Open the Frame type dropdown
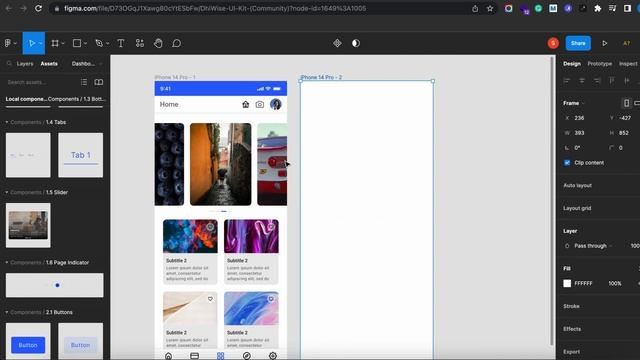This screenshot has height=360, width=640. (x=574, y=103)
